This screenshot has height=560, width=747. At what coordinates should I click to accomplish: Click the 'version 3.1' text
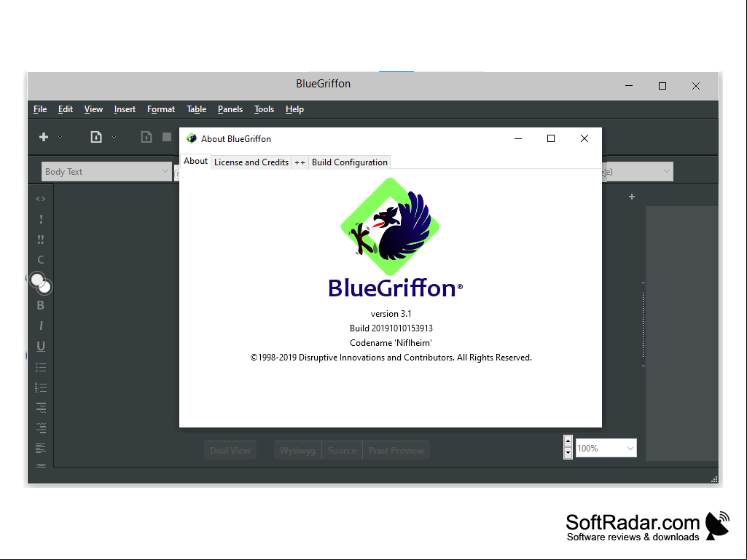pyautogui.click(x=391, y=314)
